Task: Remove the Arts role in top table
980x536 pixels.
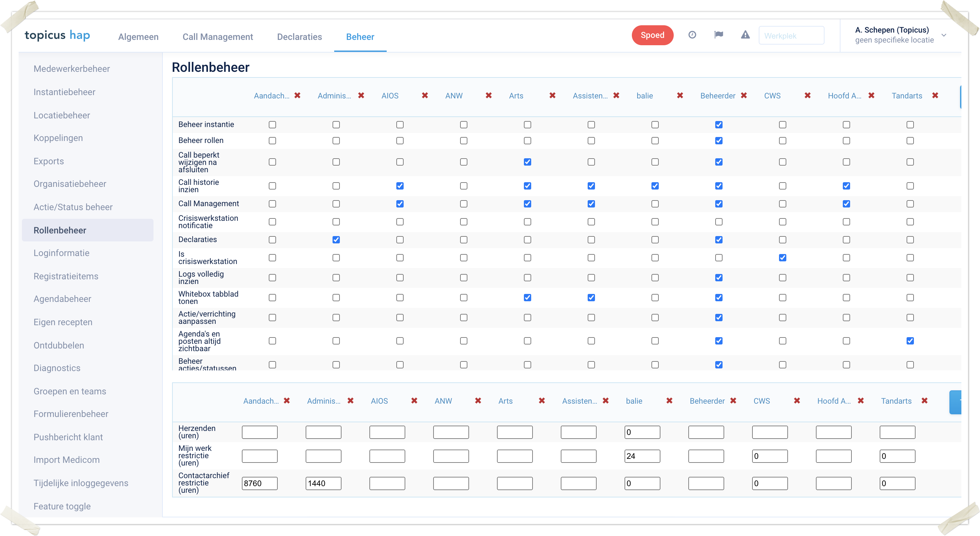Action: click(552, 95)
